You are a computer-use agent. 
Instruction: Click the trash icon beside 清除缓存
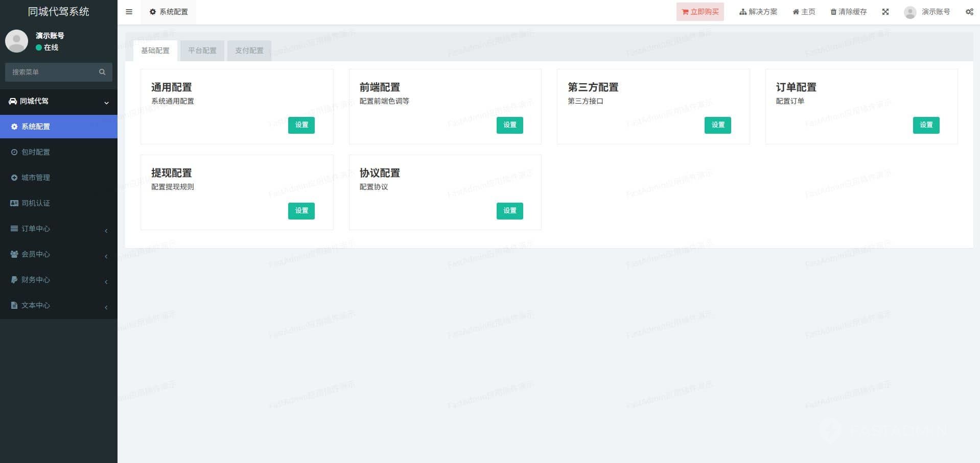pos(833,12)
